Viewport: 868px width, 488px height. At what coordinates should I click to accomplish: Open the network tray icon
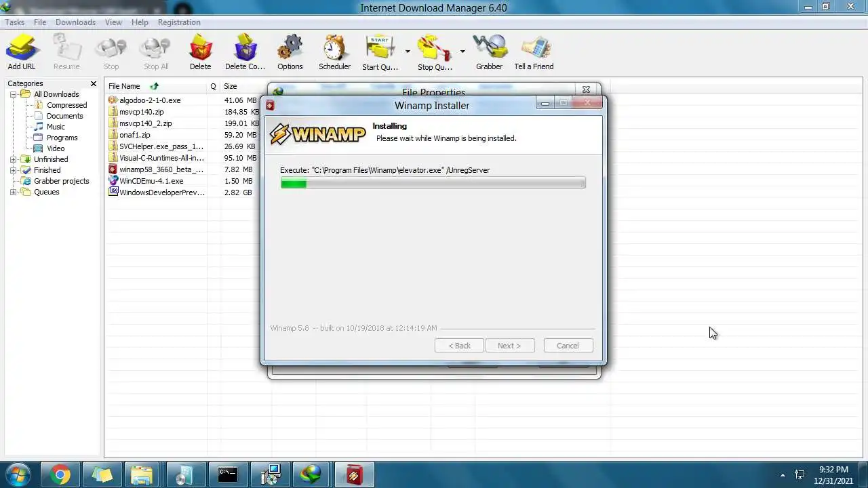800,475
